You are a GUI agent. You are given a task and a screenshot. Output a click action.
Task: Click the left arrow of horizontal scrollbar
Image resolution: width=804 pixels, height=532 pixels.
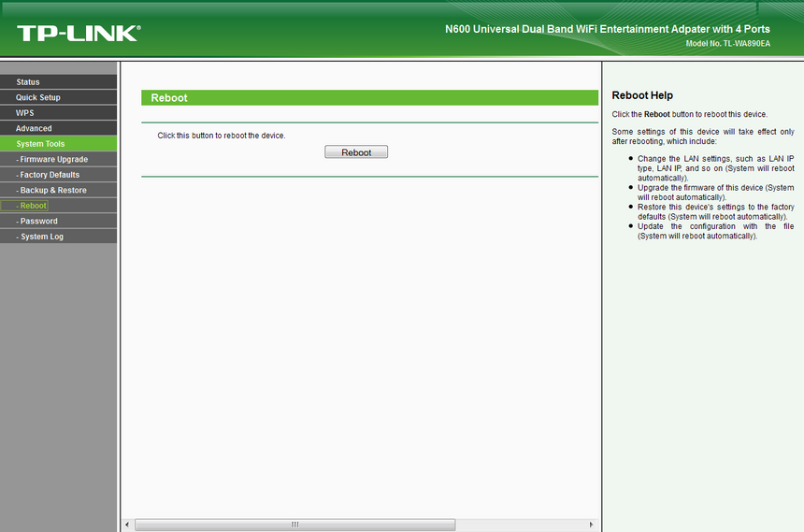[127, 525]
